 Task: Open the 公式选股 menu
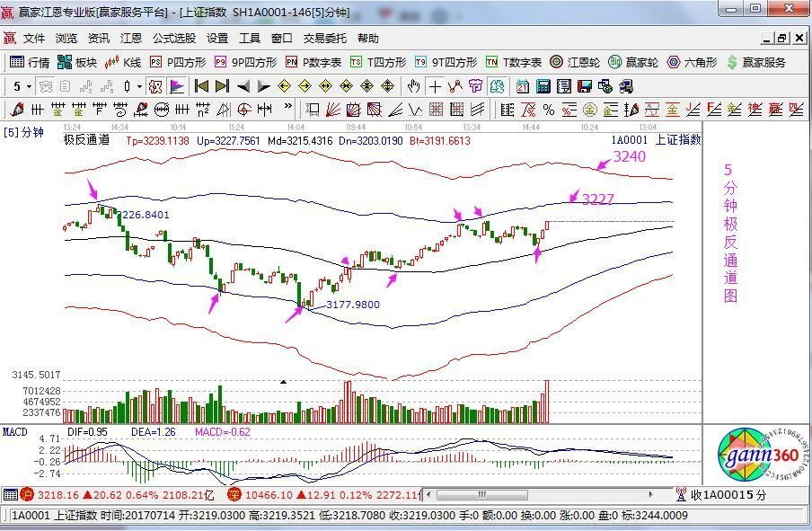click(x=174, y=39)
